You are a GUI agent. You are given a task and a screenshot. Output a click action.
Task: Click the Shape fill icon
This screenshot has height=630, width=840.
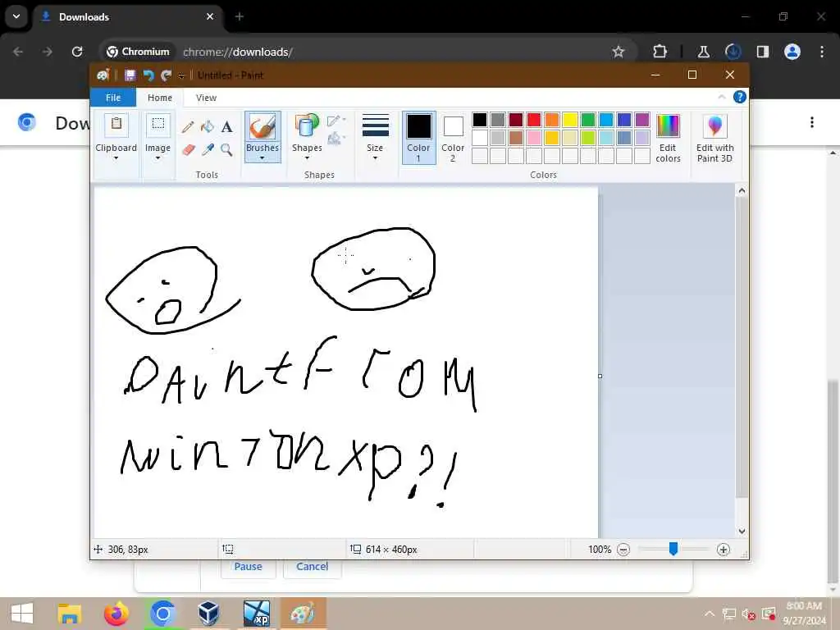[x=336, y=139]
